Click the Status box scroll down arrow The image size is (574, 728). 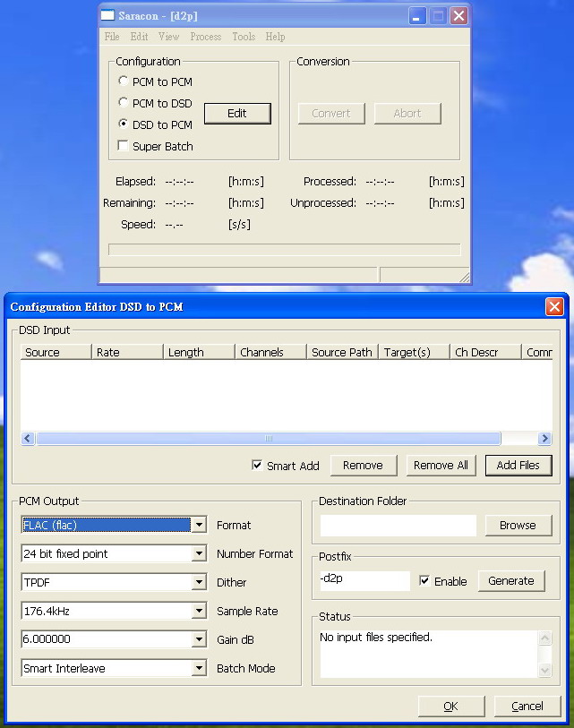tap(545, 670)
